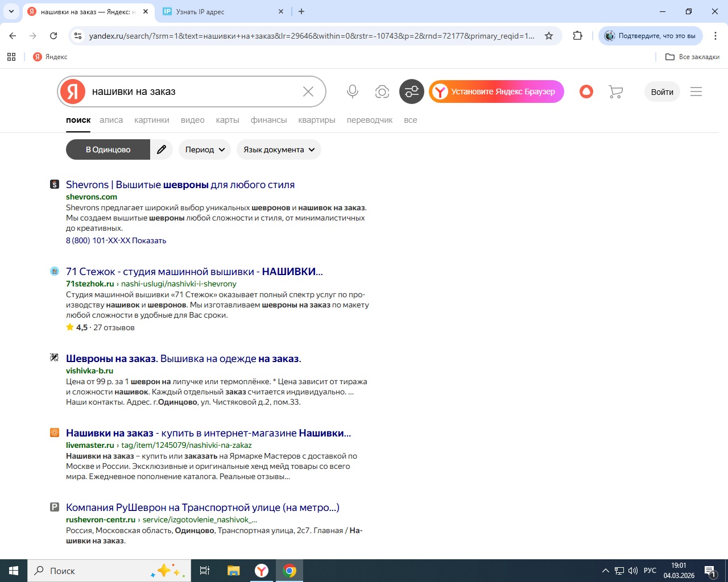Viewport: 728px width, 582px height.
Task: Open the Windows Start menu
Action: 14,571
